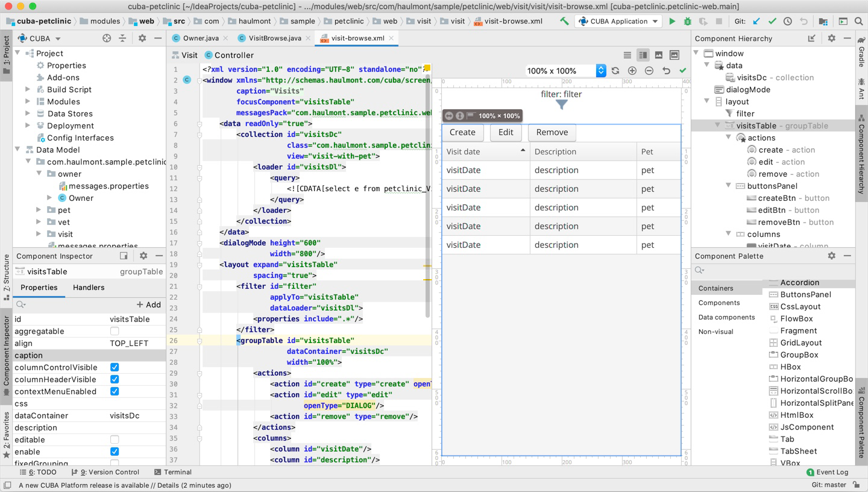The width and height of the screenshot is (868, 492).
Task: Open CUBA view selector dropdown
Action: (40, 38)
